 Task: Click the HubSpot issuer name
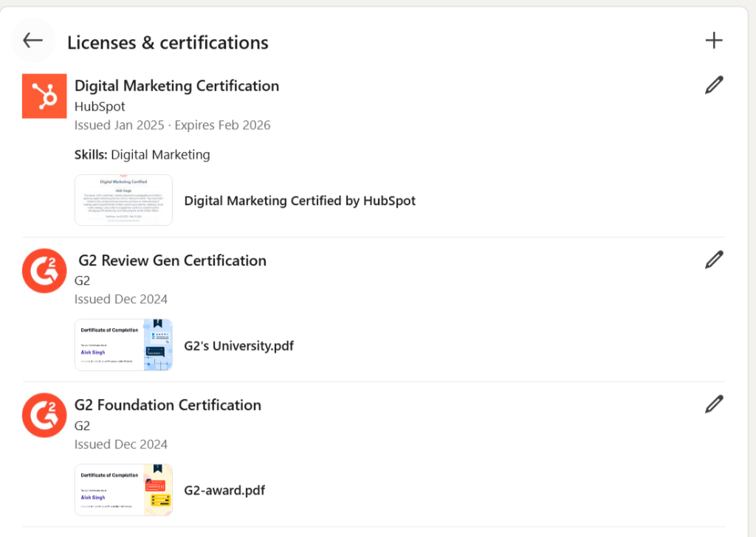(x=100, y=106)
